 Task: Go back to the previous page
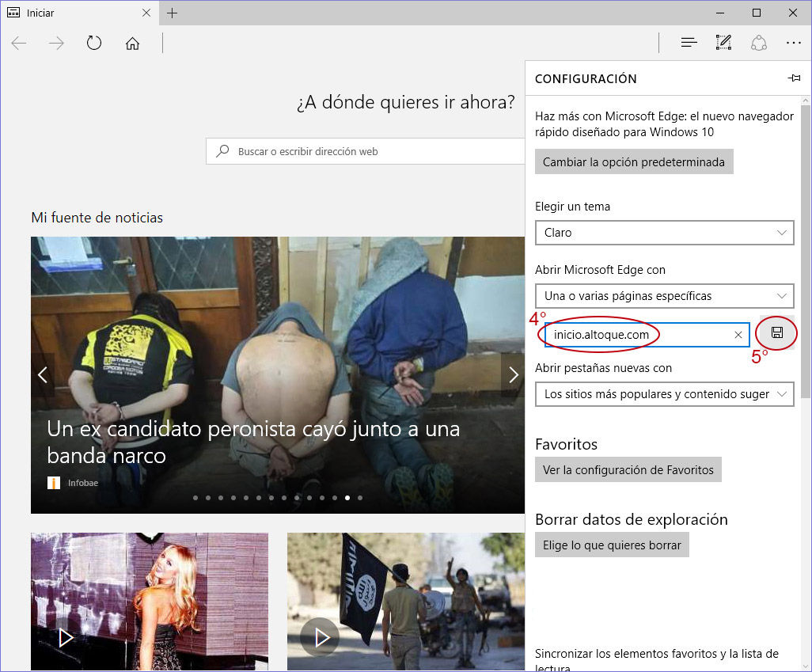19,43
